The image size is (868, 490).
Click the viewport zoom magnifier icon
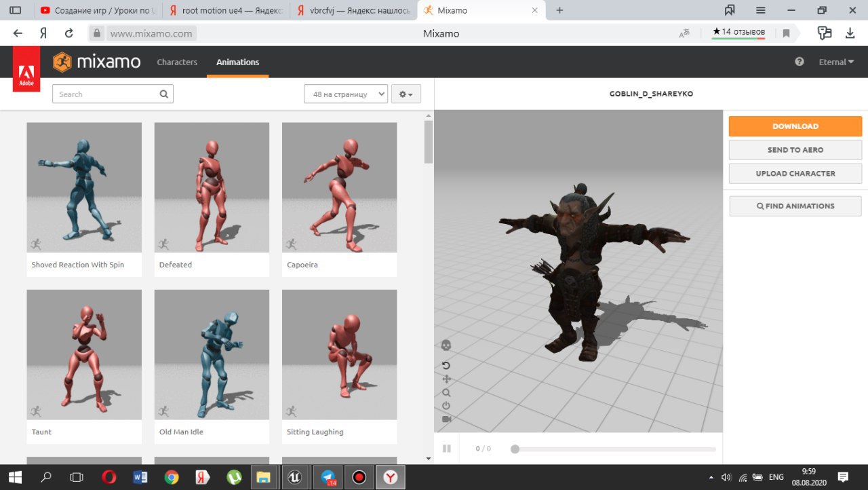[x=446, y=393]
